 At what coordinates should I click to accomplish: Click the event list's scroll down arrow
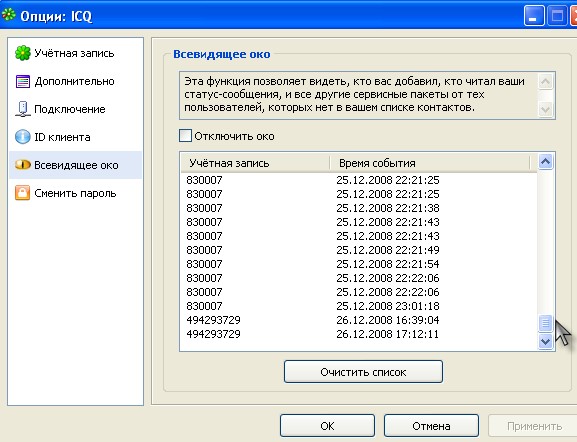545,341
